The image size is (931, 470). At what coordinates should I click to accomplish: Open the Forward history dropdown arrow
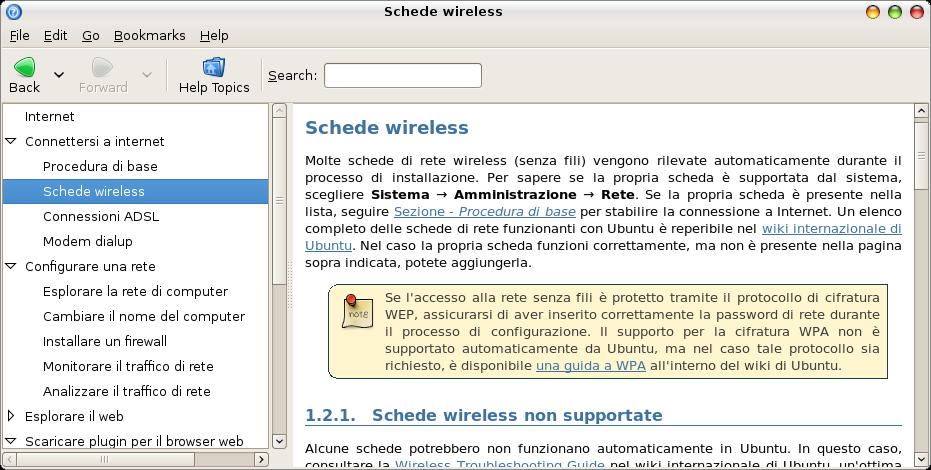[147, 75]
